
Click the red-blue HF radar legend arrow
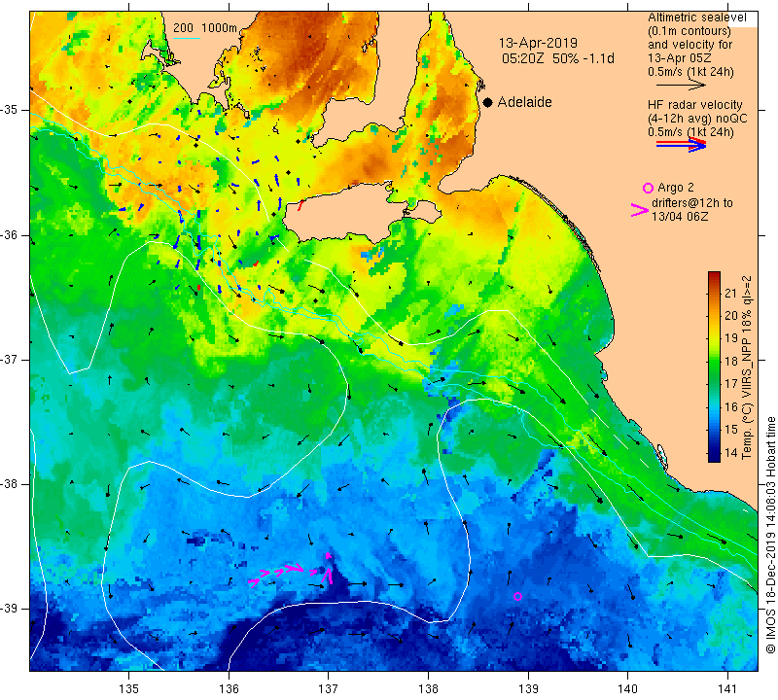pos(681,144)
